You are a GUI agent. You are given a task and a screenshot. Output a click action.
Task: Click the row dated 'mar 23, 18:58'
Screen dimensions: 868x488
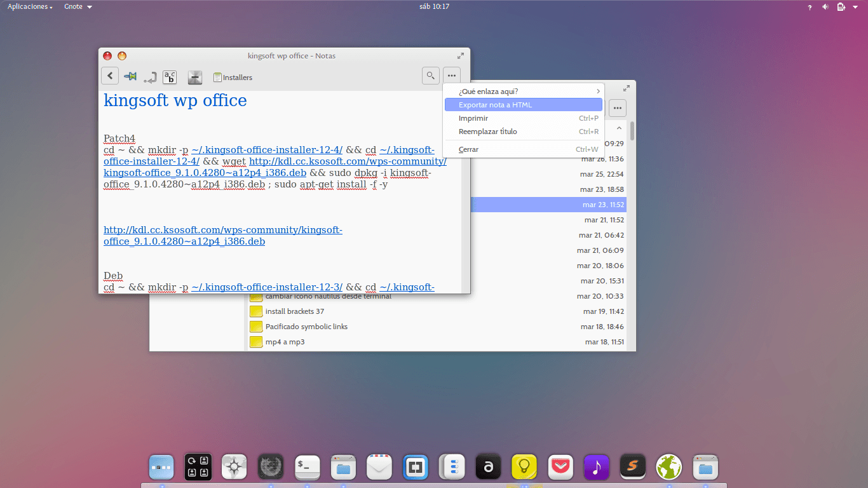548,189
